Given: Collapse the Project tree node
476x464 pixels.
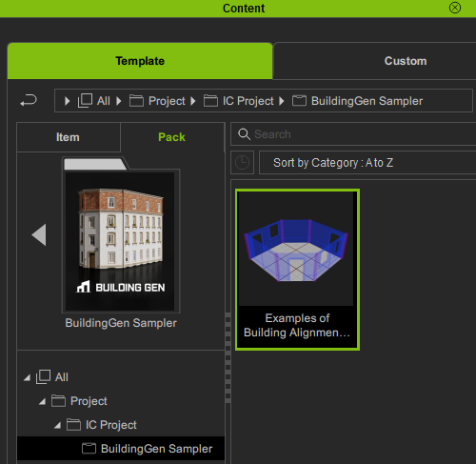Looking at the screenshot, I should 42,401.
